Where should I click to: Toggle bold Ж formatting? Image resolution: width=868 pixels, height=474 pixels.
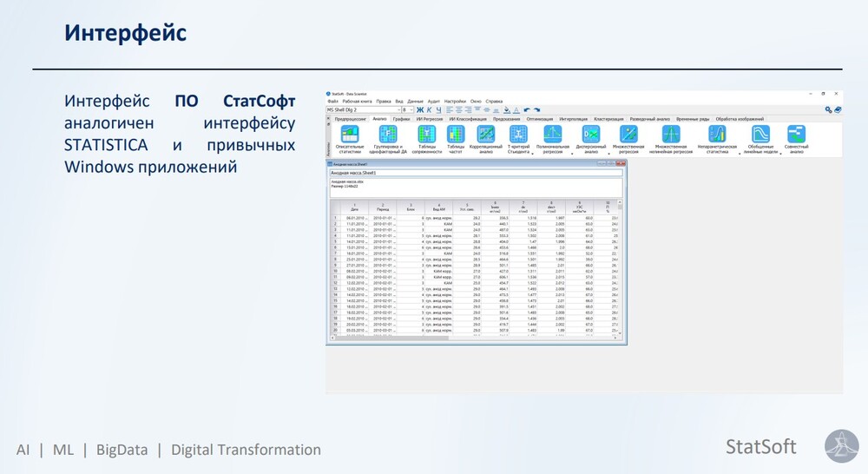420,110
